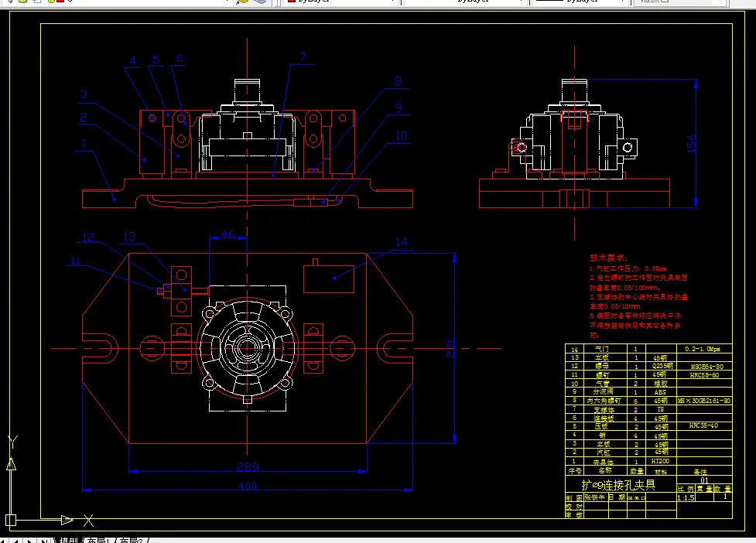
Task: Select the 156 height dimension text
Action: point(692,144)
